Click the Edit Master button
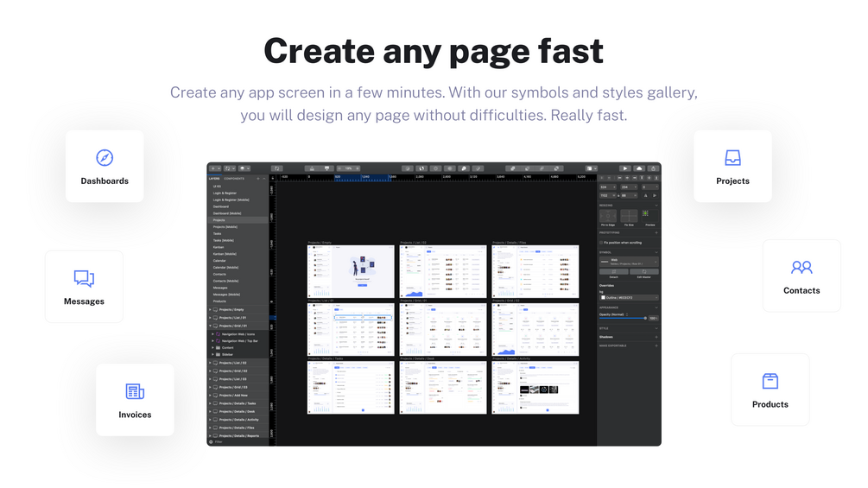868x488 pixels. (644, 272)
